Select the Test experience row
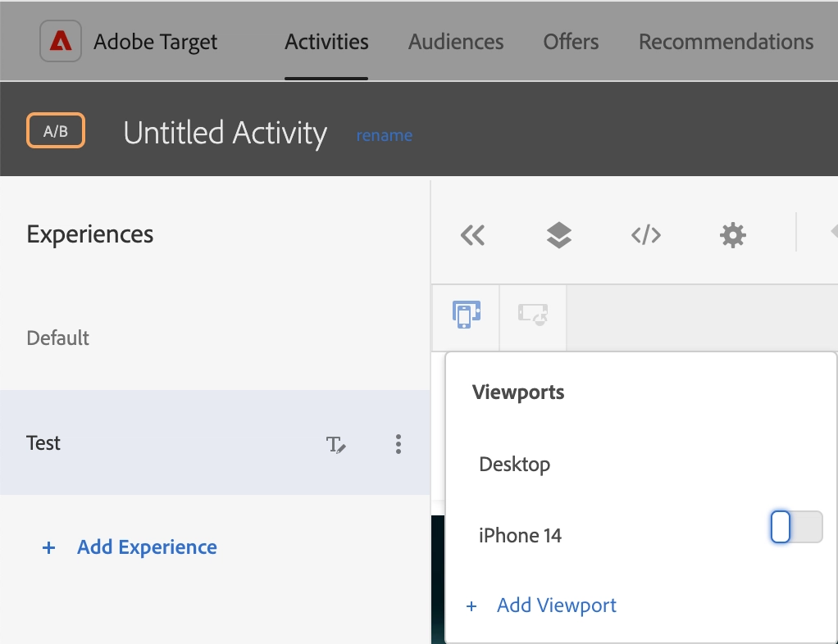The width and height of the screenshot is (838, 644). point(215,442)
